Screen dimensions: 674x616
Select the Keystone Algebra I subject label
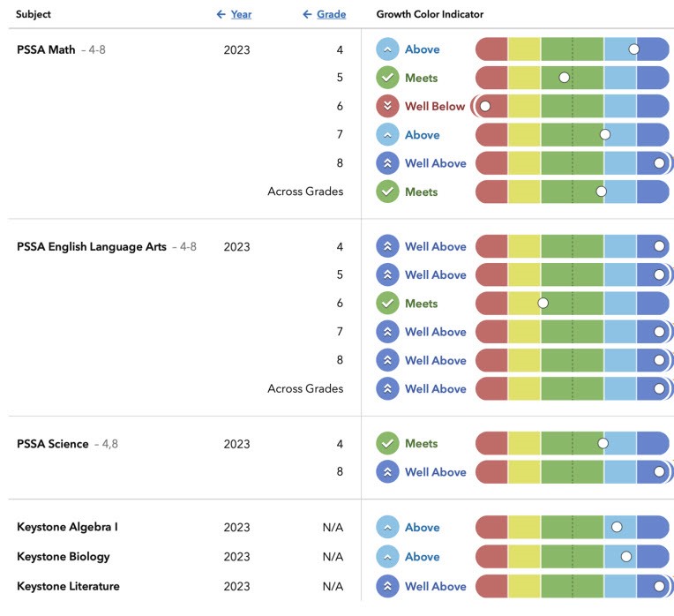pos(67,527)
